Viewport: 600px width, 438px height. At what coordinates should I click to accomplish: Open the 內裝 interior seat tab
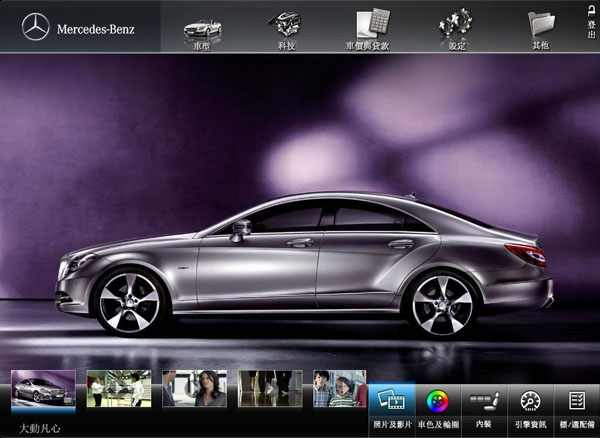coord(484,409)
